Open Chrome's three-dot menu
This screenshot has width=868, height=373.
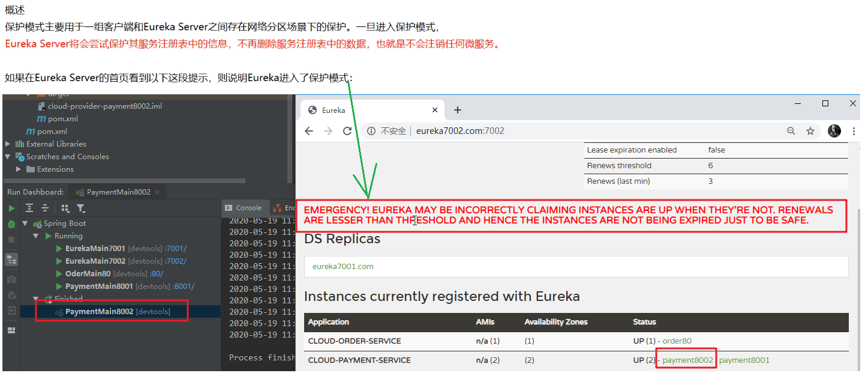854,131
